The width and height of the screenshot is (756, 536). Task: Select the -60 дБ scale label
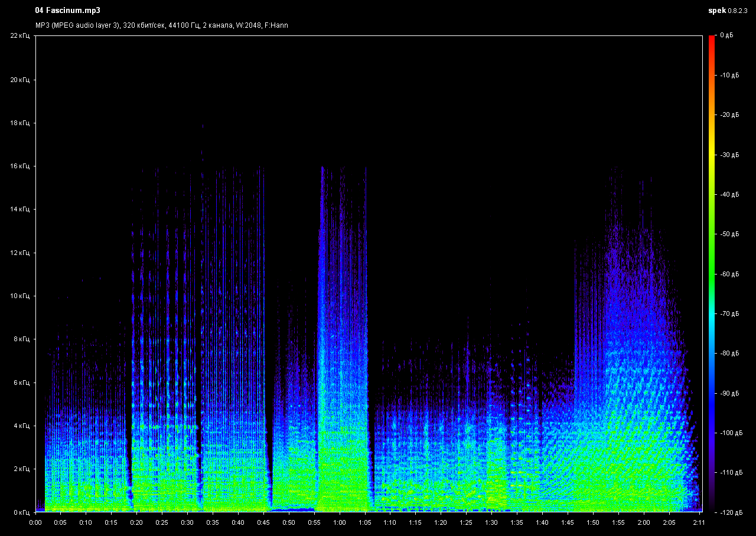pos(729,274)
